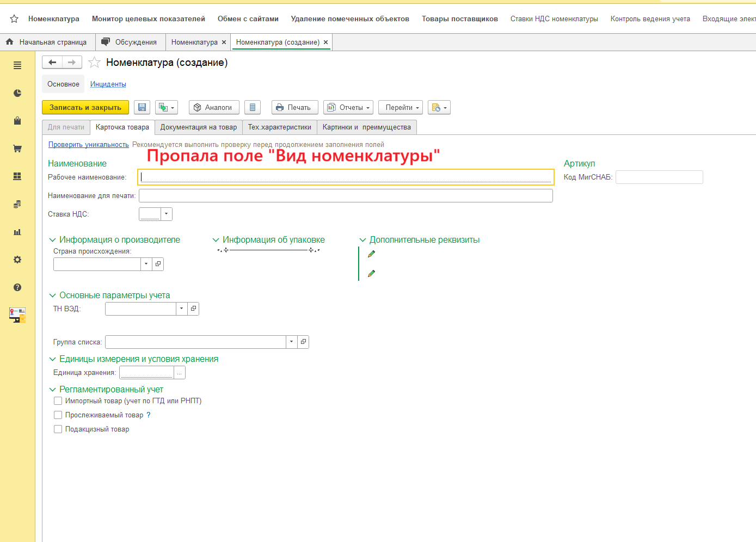Click the first pencil edit icon
The image size is (756, 542).
coord(372,254)
